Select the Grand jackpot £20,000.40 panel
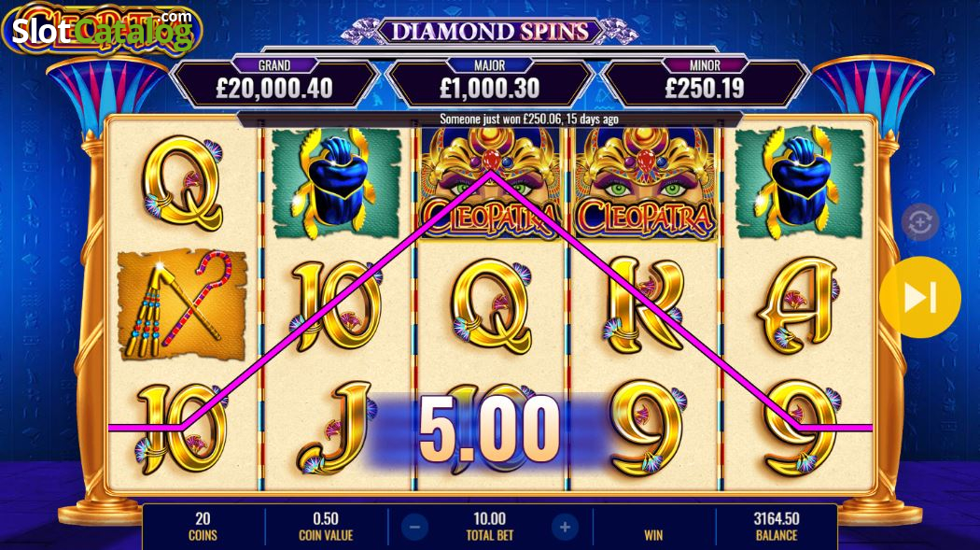This screenshot has height=550, width=980. tap(274, 82)
